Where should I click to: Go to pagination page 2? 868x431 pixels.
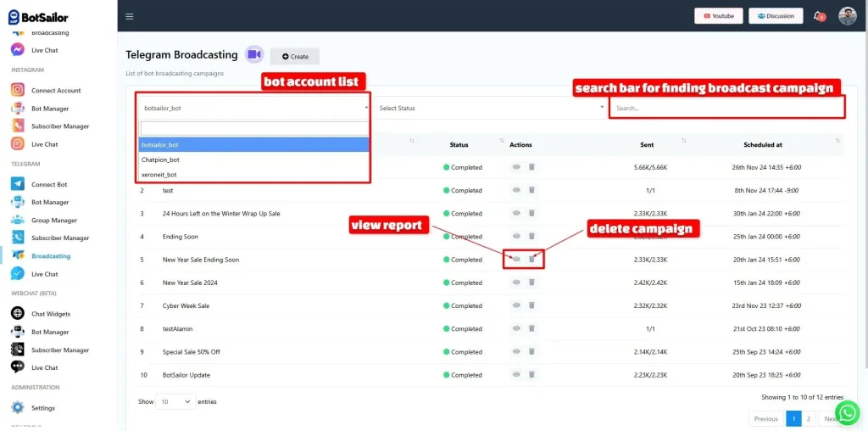809,419
